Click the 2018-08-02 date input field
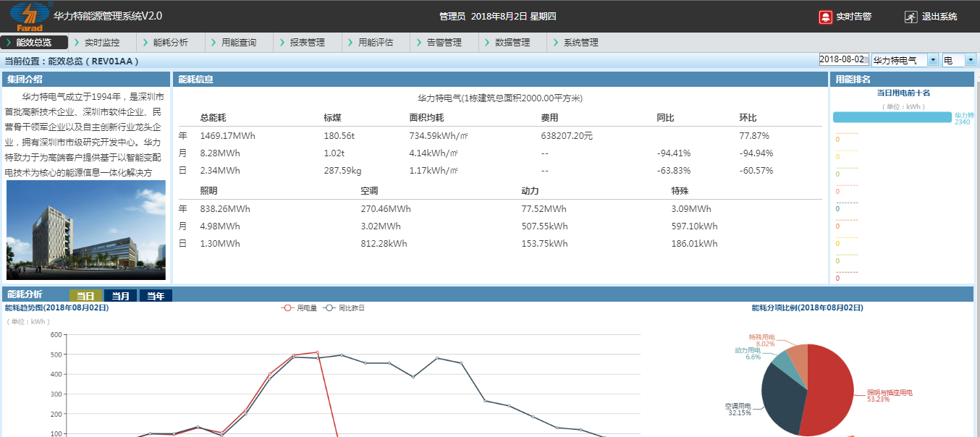The height and width of the screenshot is (437, 980). [x=844, y=59]
